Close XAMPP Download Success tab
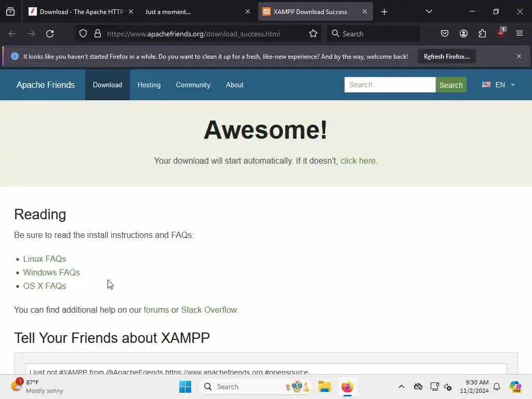 tap(364, 12)
